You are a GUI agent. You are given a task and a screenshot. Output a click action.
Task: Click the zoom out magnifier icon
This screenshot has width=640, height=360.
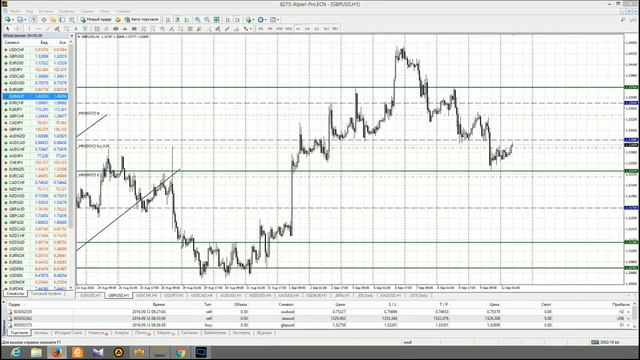207,19
